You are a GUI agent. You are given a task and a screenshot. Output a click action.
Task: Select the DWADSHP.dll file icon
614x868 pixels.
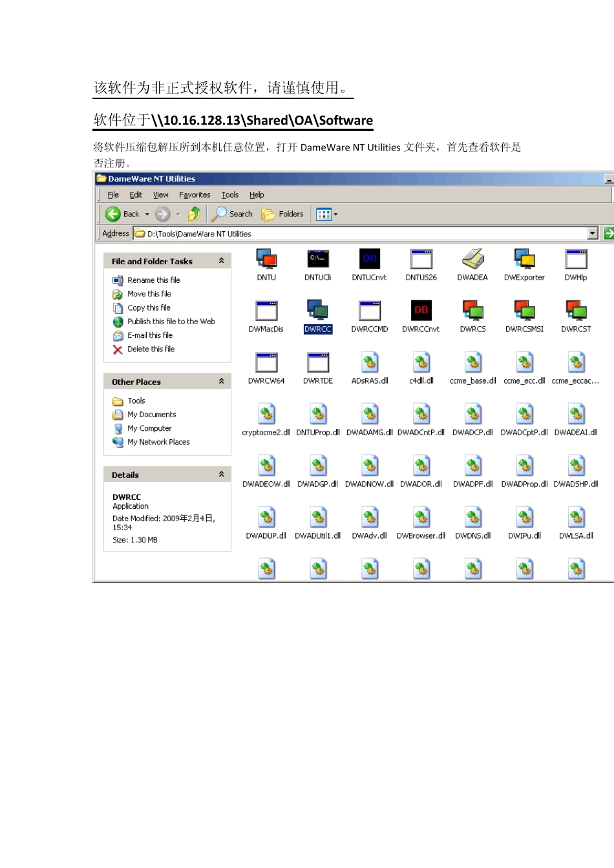point(576,466)
